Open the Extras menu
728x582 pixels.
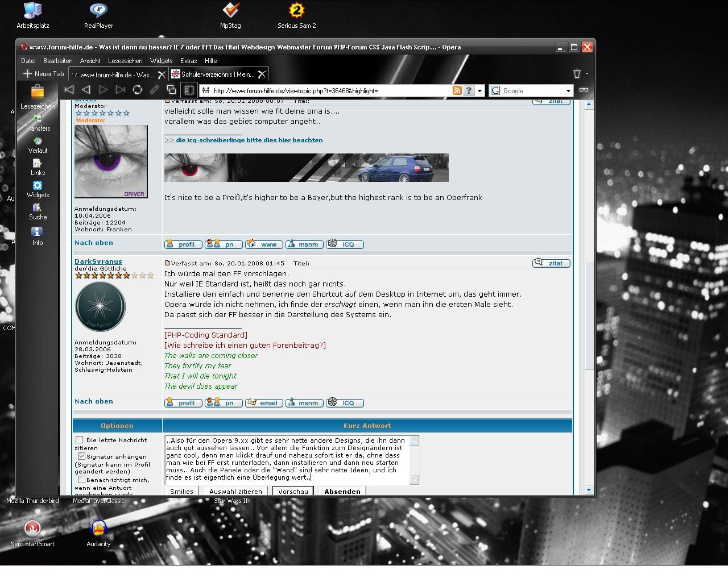188,61
